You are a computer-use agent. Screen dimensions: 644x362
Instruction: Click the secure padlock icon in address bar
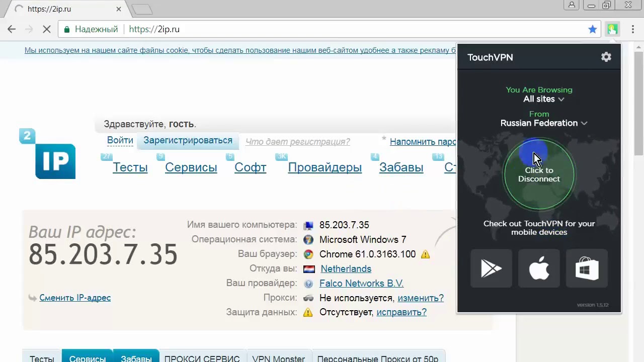point(66,29)
